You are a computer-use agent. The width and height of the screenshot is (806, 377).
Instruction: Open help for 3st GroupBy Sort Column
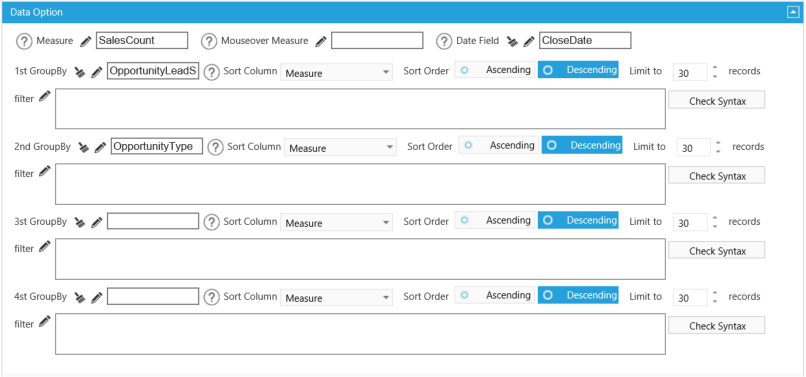(212, 222)
